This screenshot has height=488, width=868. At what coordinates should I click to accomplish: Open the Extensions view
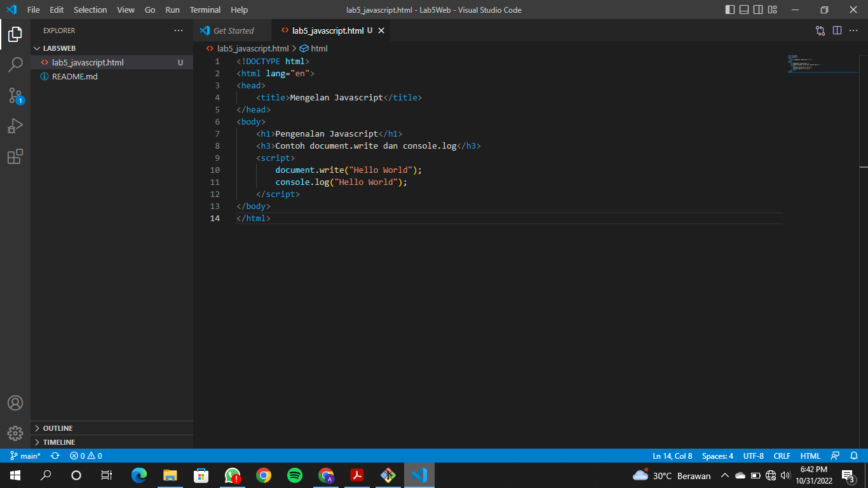click(15, 156)
